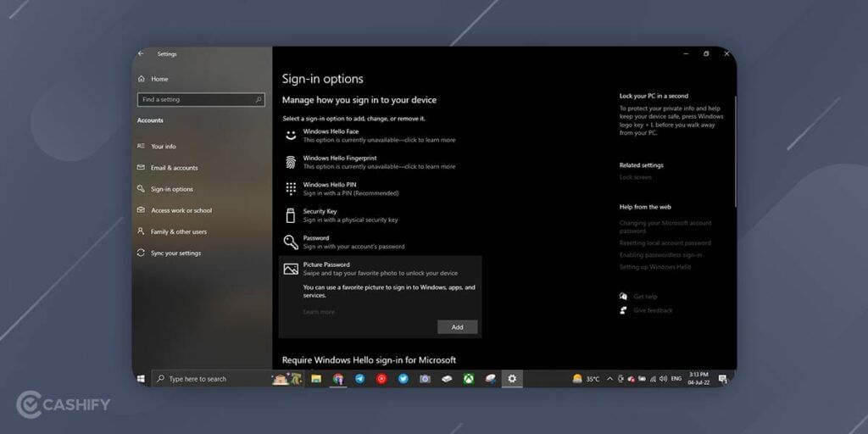
Task: Expand the Windows Hello PIN option
Action: pos(381,189)
